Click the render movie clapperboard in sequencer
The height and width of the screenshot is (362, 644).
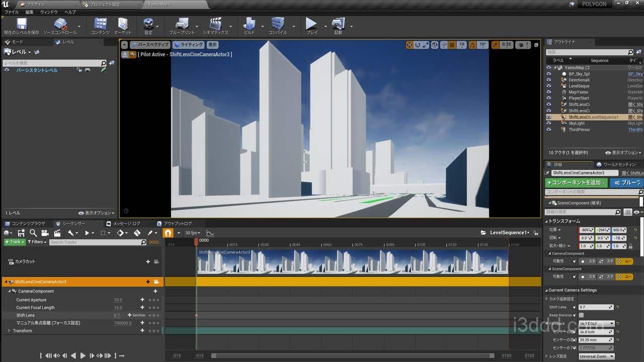(57, 233)
